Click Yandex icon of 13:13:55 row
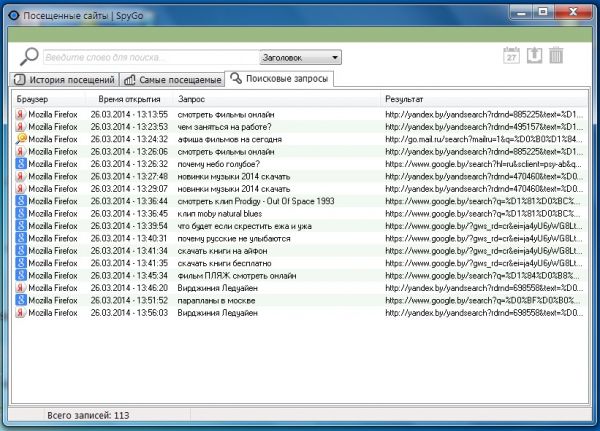The width and height of the screenshot is (600, 431). [x=21, y=114]
